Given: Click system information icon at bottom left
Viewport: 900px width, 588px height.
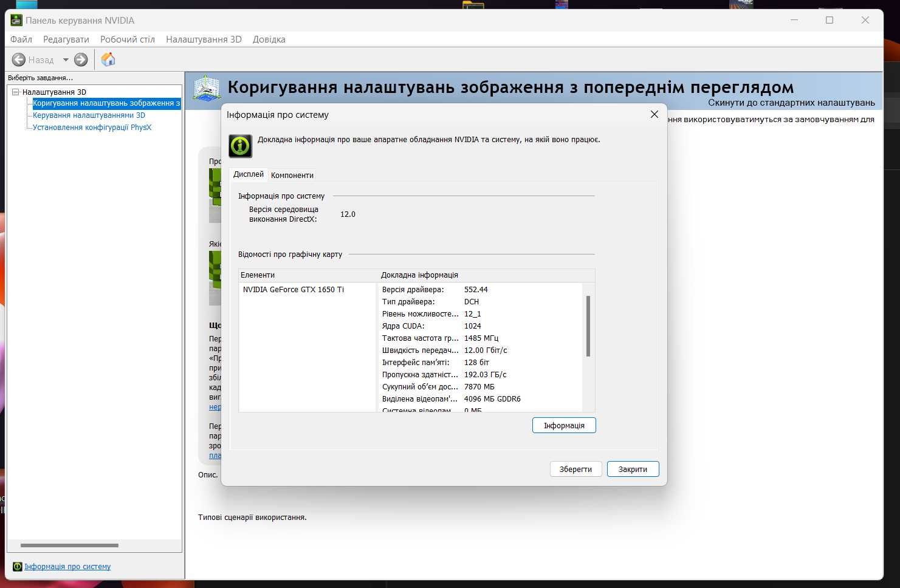Looking at the screenshot, I should coord(18,566).
